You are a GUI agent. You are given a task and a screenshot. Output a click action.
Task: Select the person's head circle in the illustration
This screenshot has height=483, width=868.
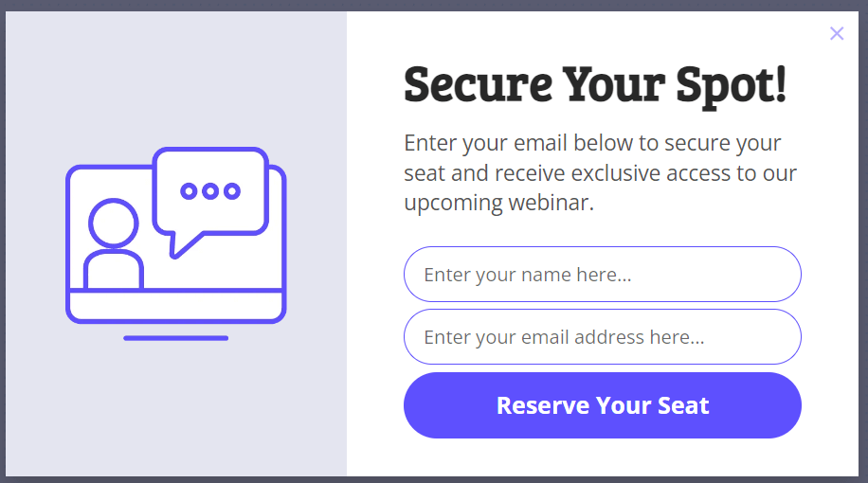[x=113, y=224]
